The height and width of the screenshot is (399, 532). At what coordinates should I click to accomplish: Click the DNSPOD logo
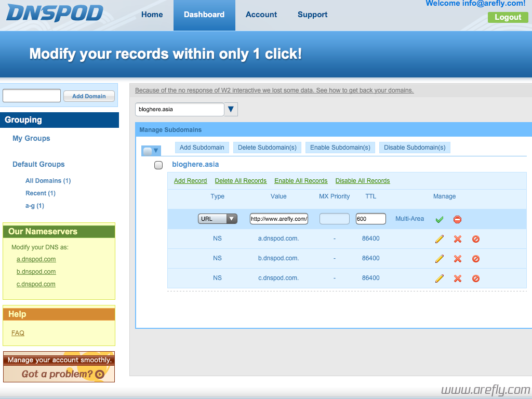coord(54,13)
